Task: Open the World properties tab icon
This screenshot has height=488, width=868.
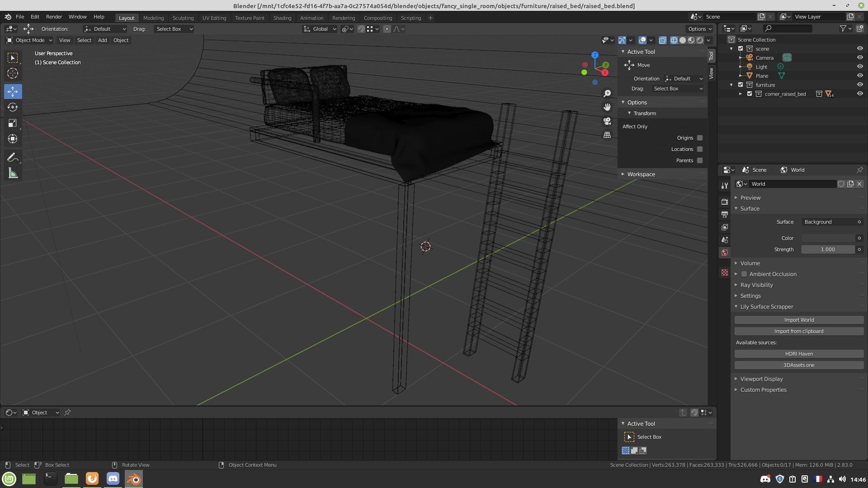Action: pos(725,253)
